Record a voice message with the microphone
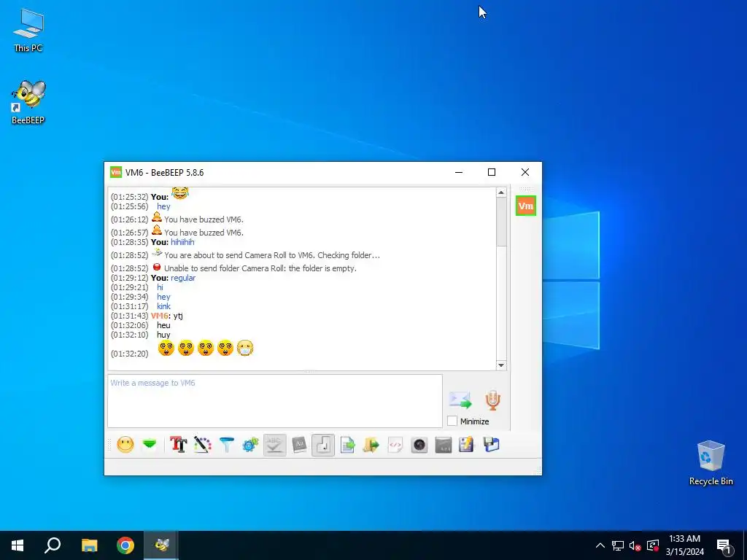The image size is (747, 560). click(493, 400)
